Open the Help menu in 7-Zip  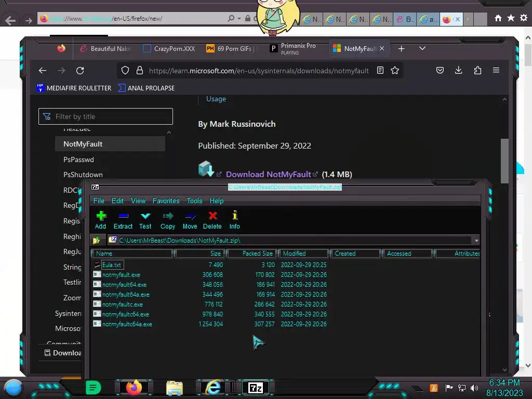pyautogui.click(x=217, y=201)
